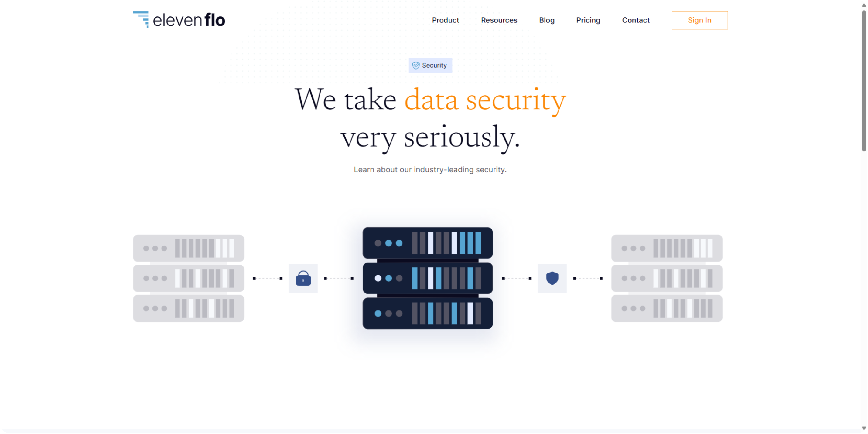Click the lock icon between servers
This screenshot has width=868, height=434.
(303, 278)
